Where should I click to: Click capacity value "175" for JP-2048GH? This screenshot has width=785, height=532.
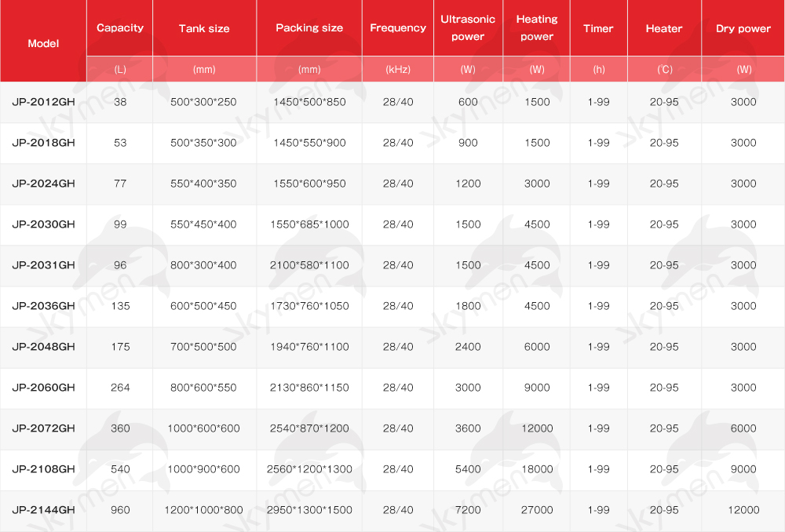[x=120, y=347]
